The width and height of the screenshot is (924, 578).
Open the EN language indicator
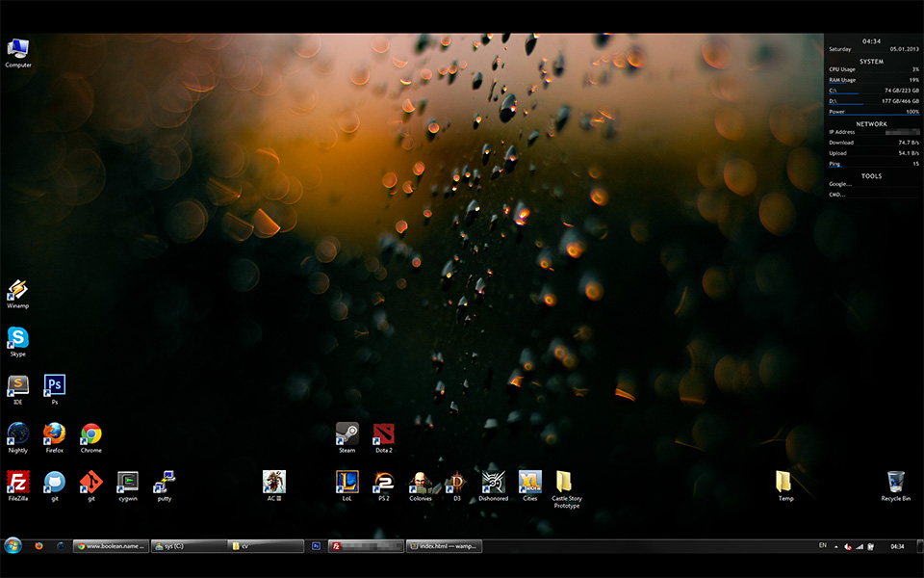(x=822, y=546)
